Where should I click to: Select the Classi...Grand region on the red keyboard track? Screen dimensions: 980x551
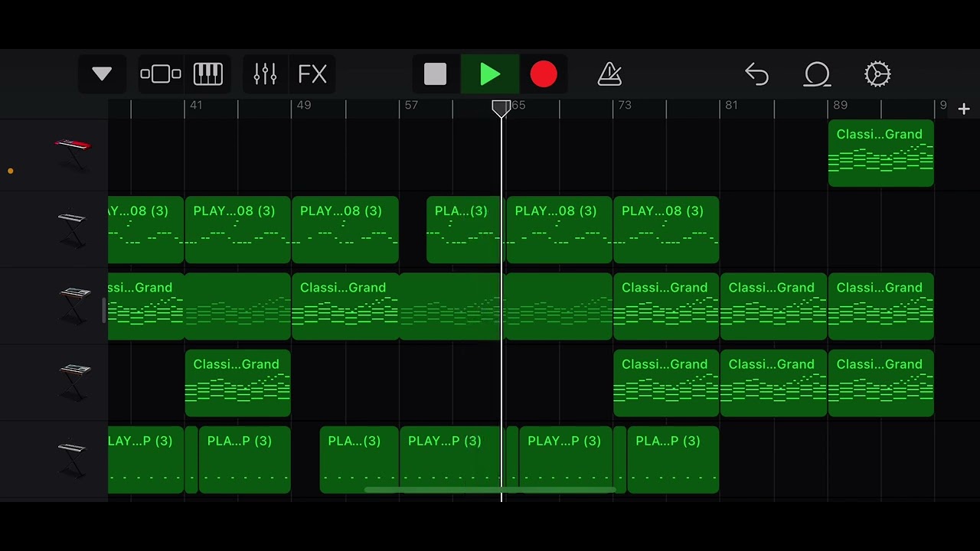pyautogui.click(x=881, y=153)
